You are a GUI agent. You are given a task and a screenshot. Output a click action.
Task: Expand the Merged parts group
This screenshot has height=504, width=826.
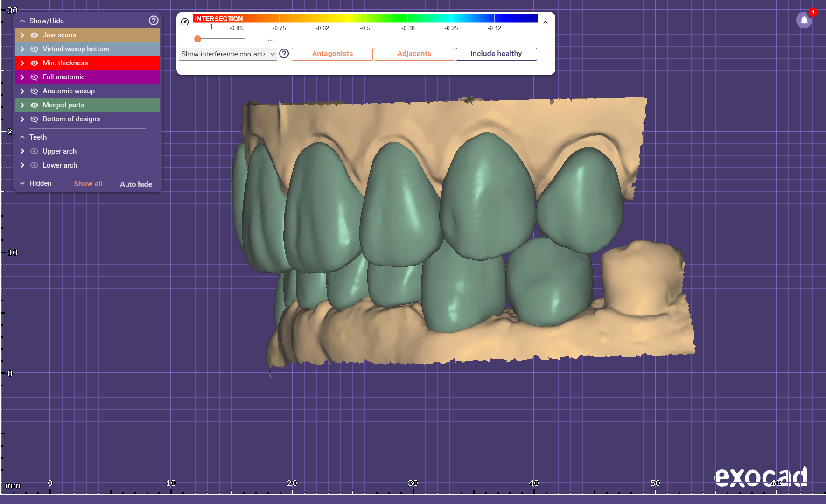click(x=22, y=105)
